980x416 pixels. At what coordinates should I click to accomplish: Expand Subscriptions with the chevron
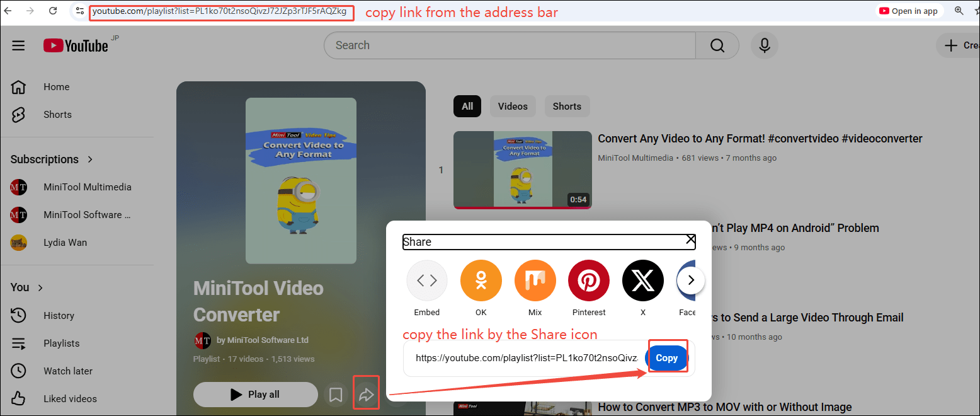point(90,159)
